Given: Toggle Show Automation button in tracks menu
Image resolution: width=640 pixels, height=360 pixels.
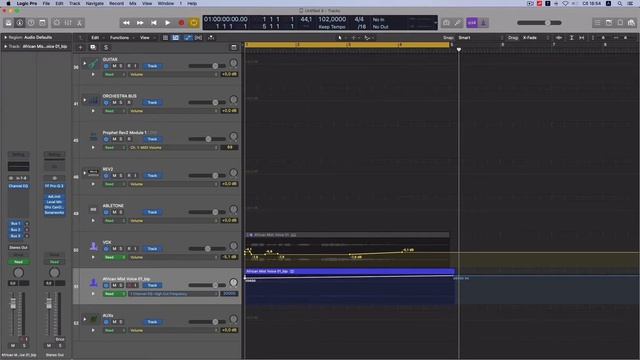Looking at the screenshot, I should coord(187,38).
